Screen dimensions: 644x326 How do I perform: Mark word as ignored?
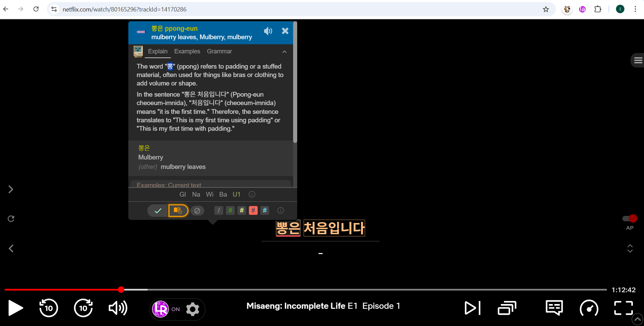coord(197,211)
